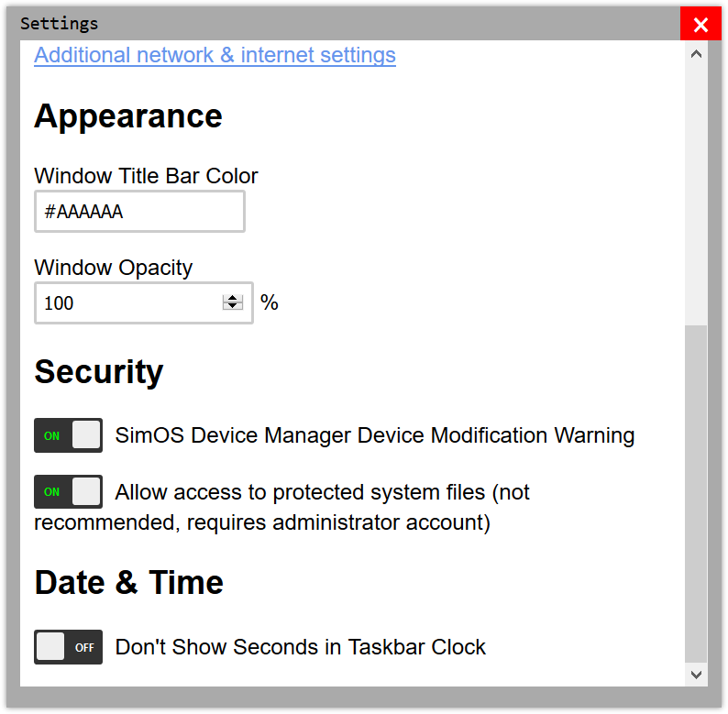
Task: Increase Window Opacity with up arrow
Action: pos(233,298)
